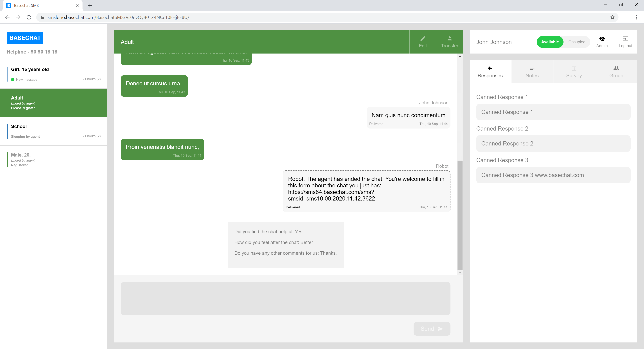Open the Male. 20. conversation
Viewport: 644px width, 349px height.
[x=53, y=160]
